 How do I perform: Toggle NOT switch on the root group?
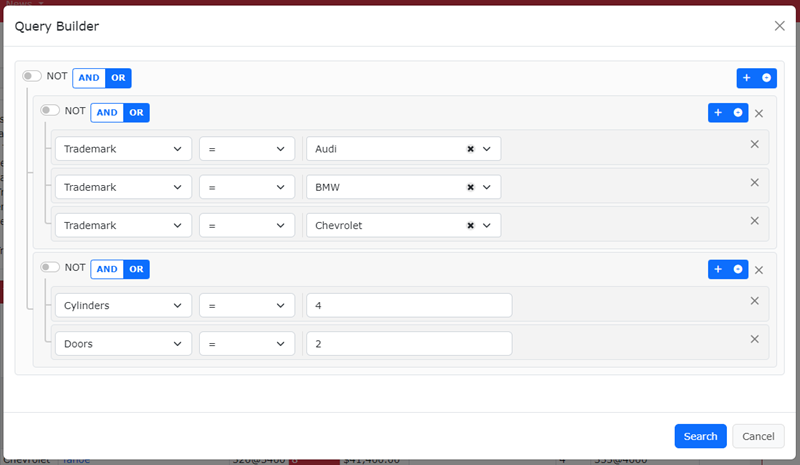[32, 76]
